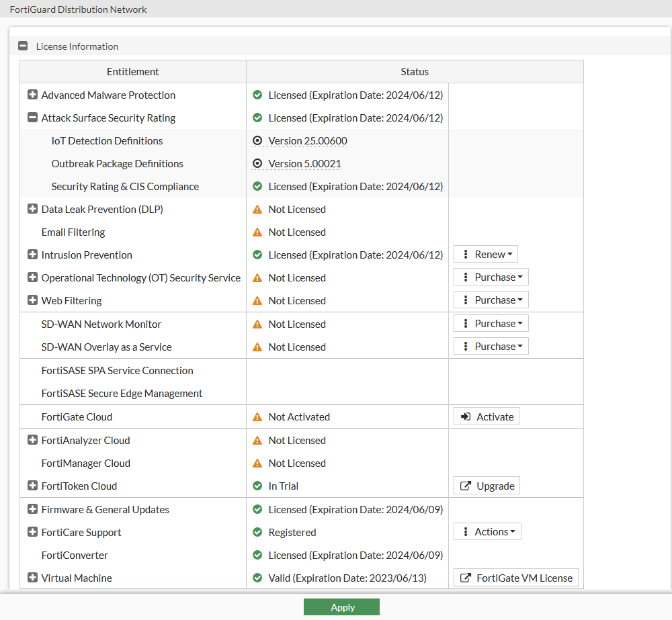Open the Renew dropdown for Intrusion Prevention

point(486,255)
